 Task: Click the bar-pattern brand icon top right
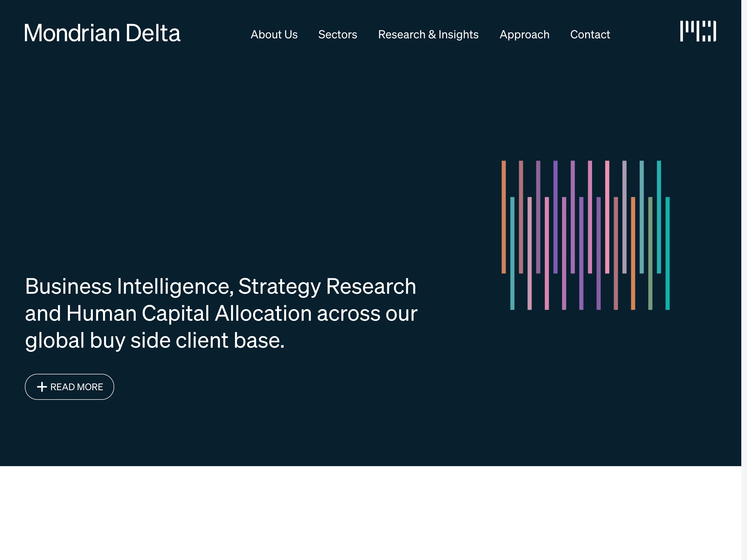[698, 31]
